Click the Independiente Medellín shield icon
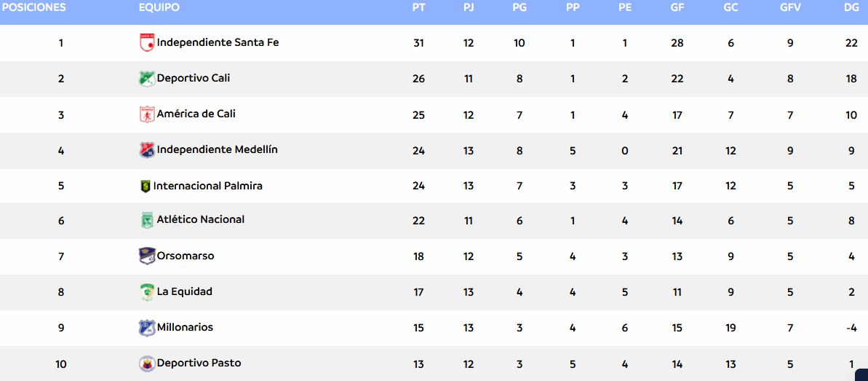The image size is (868, 381). point(147,150)
